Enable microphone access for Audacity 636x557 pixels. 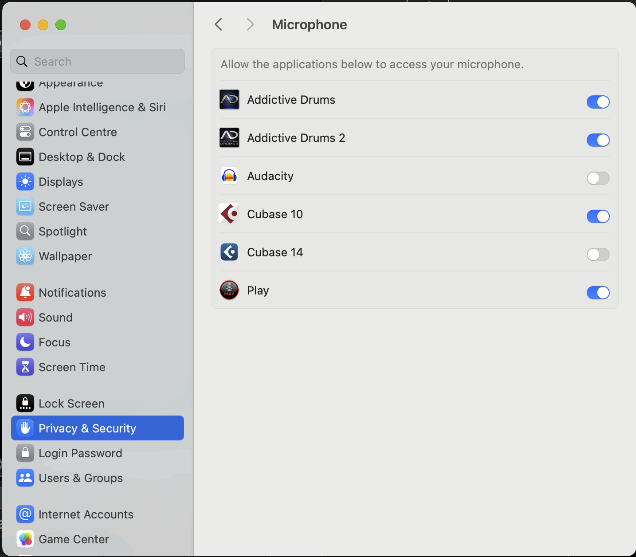pyautogui.click(x=598, y=178)
